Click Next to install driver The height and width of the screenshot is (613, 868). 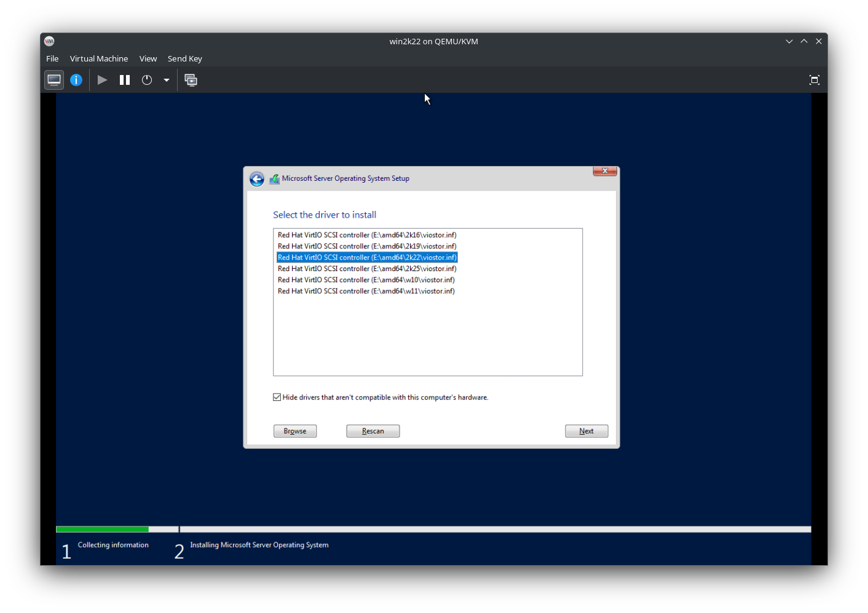(586, 431)
